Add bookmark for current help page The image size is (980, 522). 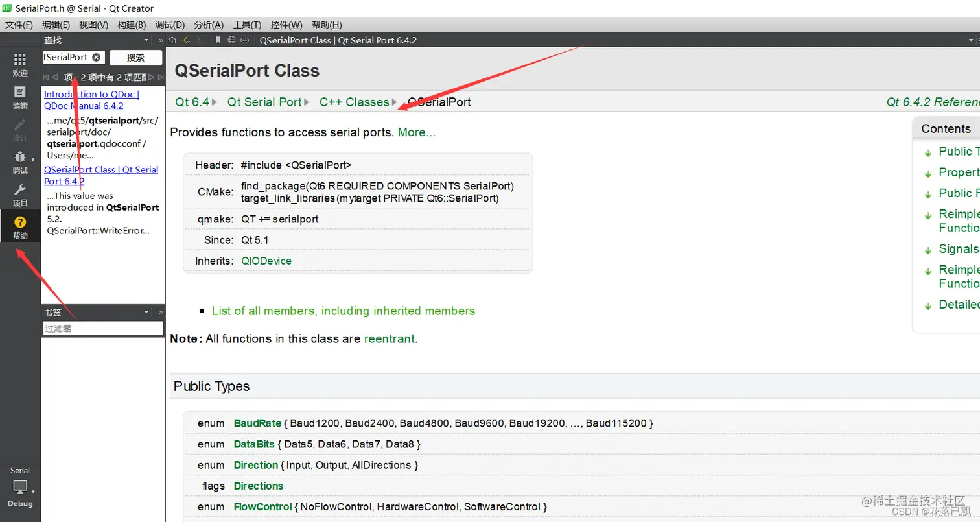pos(218,40)
